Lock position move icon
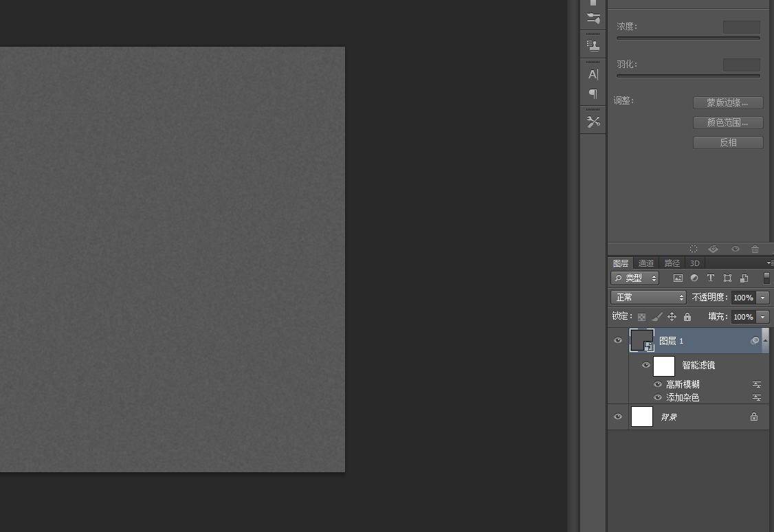Image resolution: width=774 pixels, height=532 pixels. coord(672,317)
